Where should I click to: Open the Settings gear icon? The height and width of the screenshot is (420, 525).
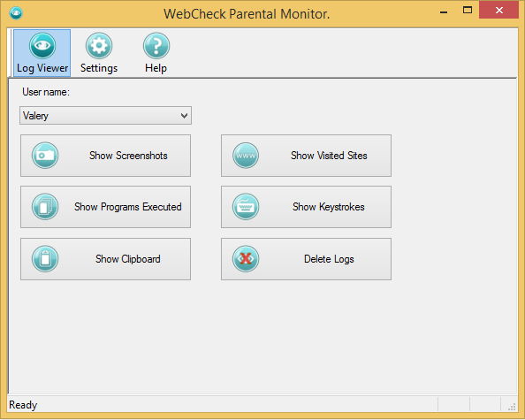tap(99, 46)
